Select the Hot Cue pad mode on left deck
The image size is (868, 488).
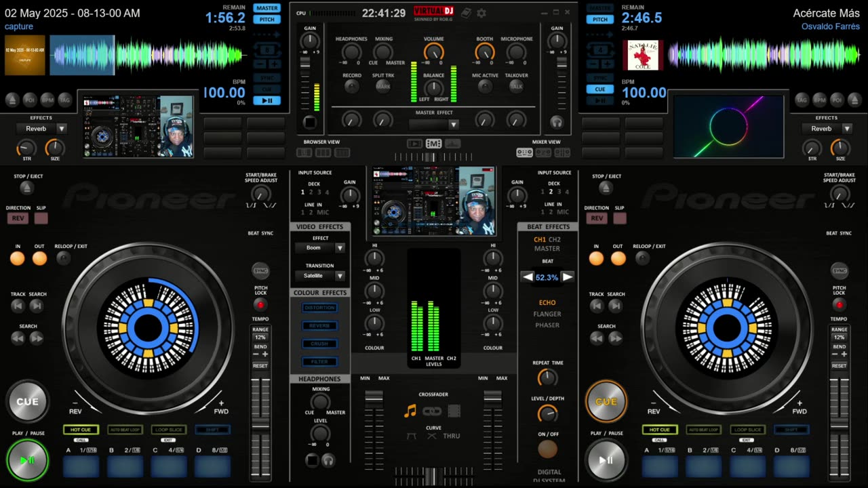click(x=81, y=430)
